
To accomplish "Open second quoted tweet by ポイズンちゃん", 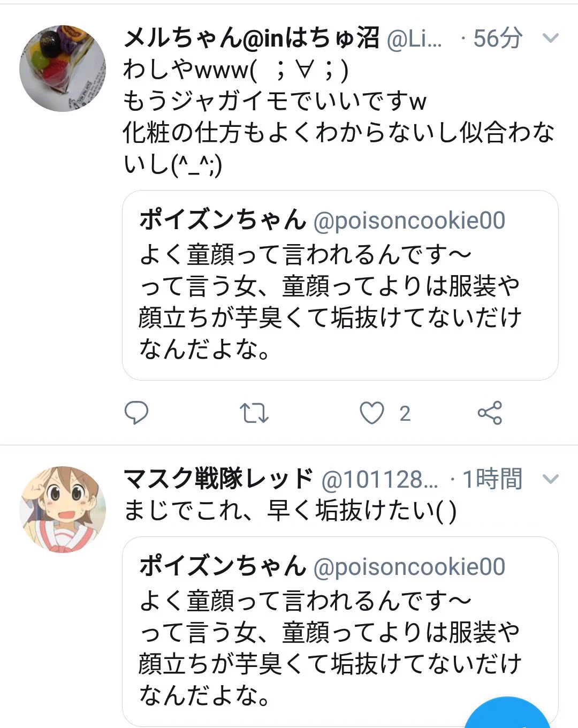I will 340,632.
